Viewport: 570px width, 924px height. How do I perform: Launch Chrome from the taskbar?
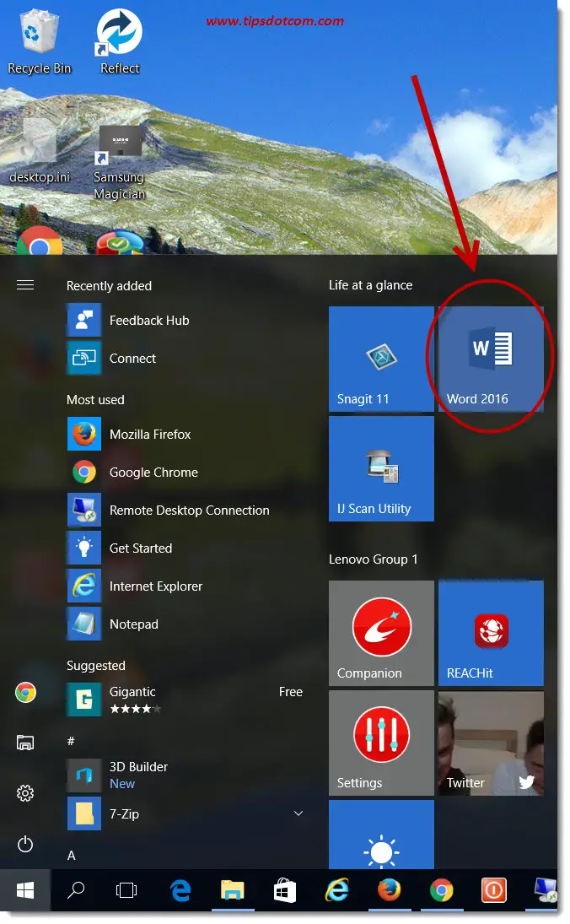(x=442, y=890)
